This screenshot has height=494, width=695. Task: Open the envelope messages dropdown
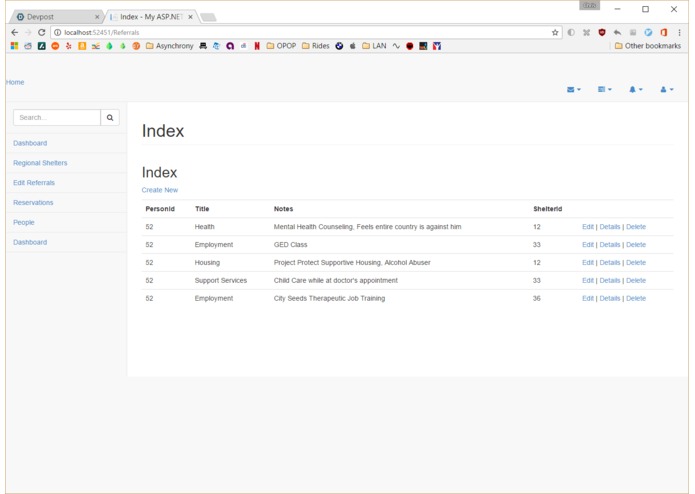point(574,89)
